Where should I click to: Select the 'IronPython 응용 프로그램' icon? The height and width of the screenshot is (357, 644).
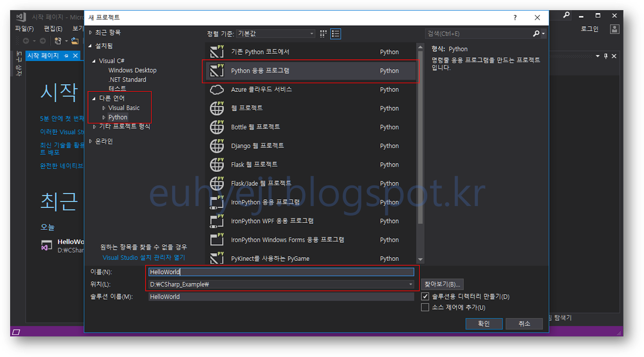pos(217,202)
